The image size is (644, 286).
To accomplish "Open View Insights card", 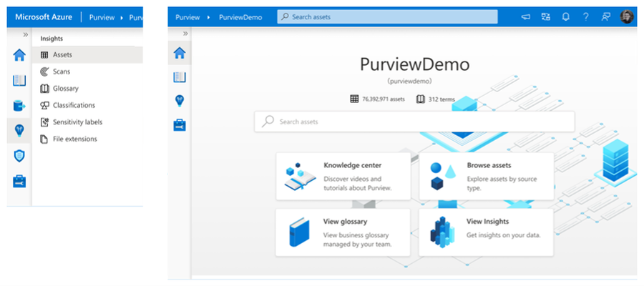I will 487,232.
